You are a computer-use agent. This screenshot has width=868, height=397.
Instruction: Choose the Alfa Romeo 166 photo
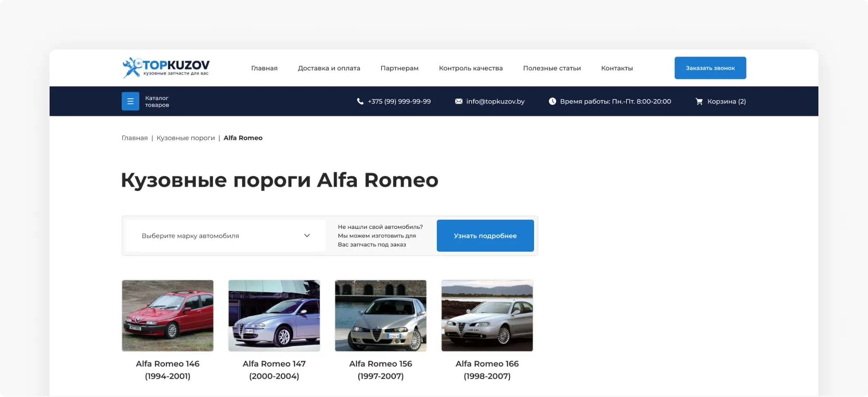tap(487, 316)
